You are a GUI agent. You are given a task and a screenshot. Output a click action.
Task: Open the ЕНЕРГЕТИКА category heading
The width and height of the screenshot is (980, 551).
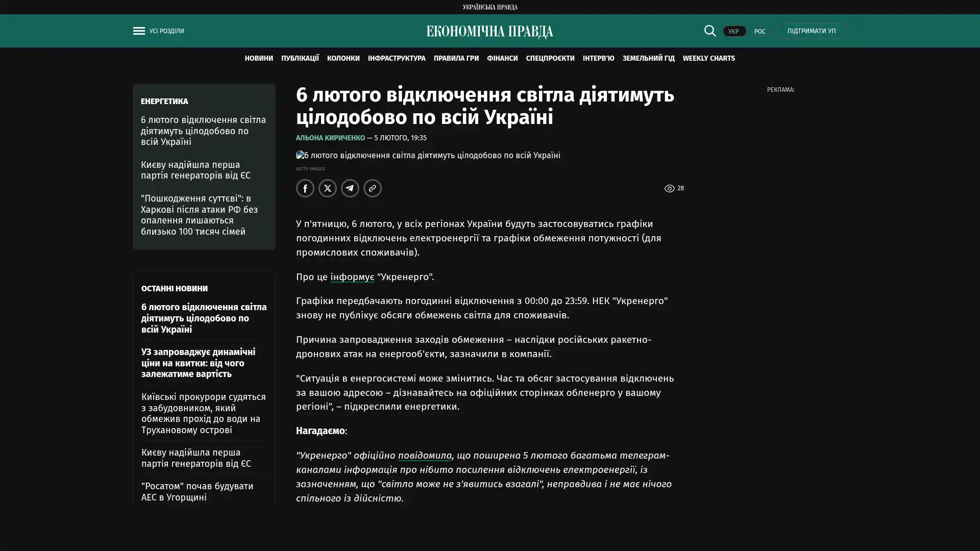(164, 102)
